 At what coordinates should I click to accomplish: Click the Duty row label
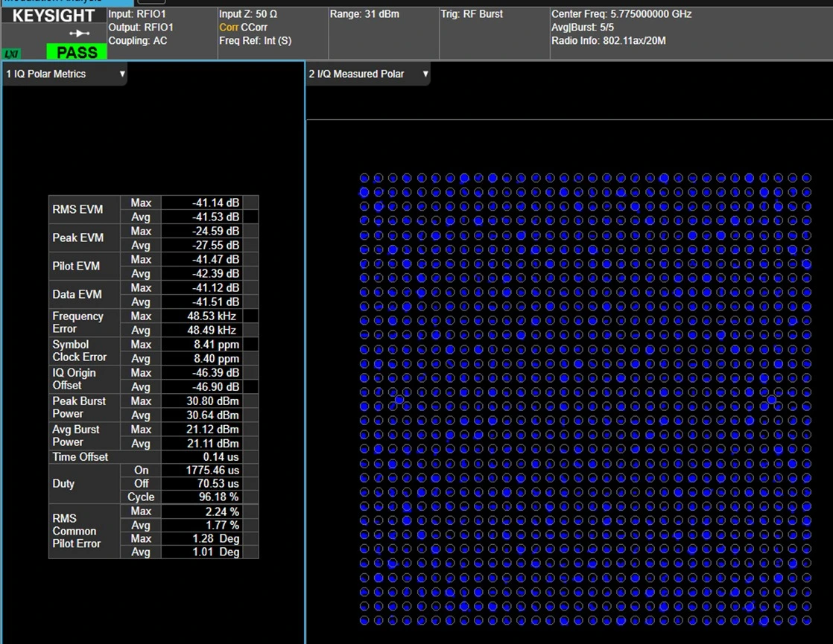click(63, 484)
